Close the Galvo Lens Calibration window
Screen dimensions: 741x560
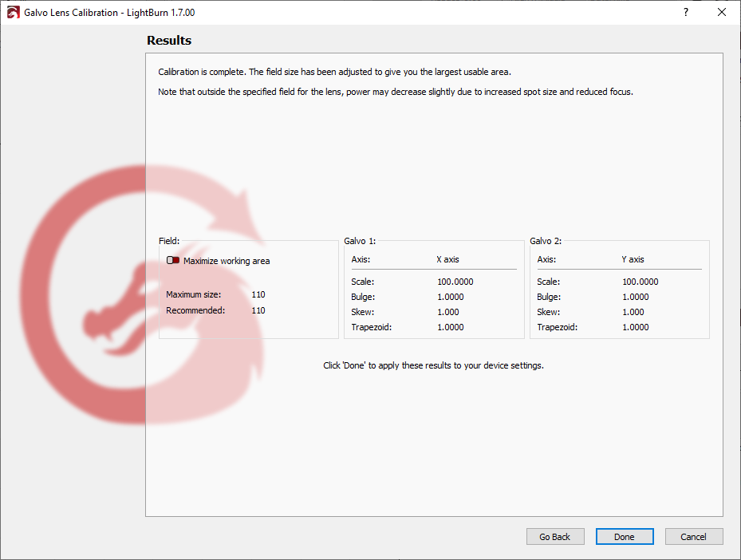(722, 13)
